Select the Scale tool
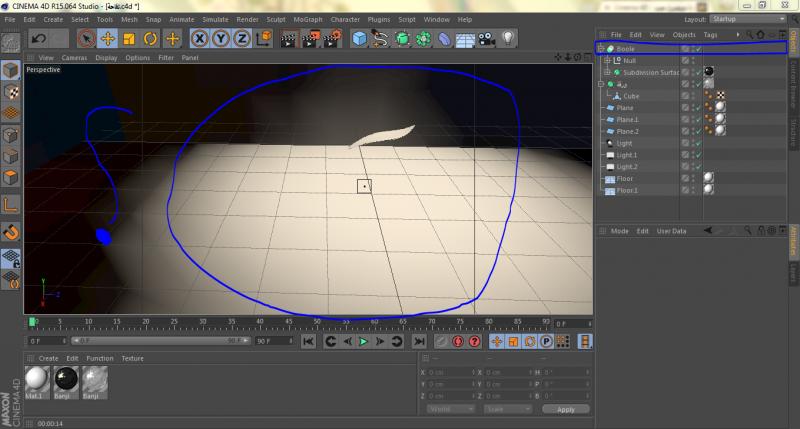800x429 pixels. click(129, 38)
